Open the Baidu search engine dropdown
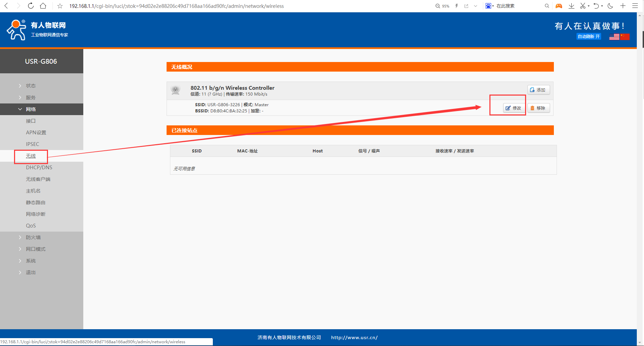 point(489,6)
